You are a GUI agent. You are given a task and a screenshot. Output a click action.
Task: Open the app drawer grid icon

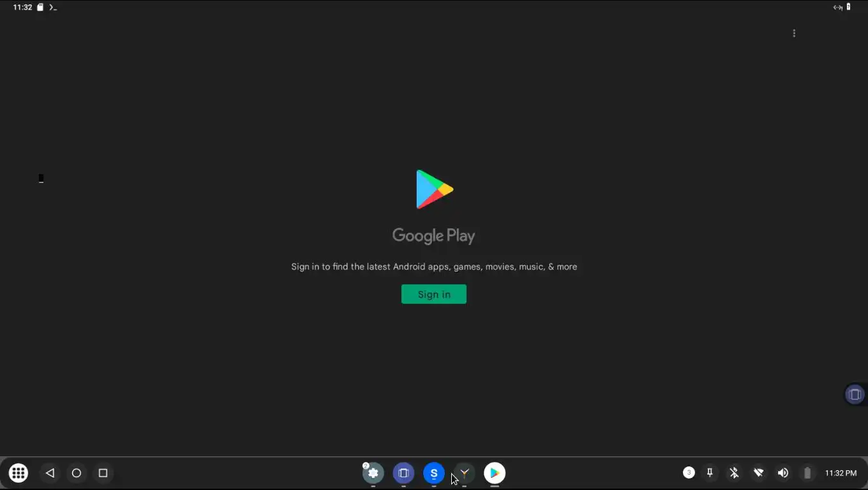(x=19, y=473)
